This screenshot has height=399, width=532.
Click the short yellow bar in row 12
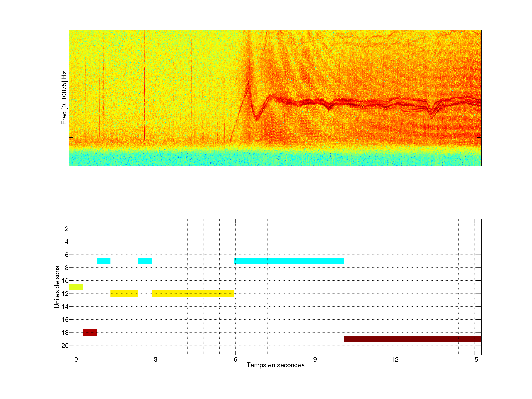pyautogui.click(x=124, y=293)
